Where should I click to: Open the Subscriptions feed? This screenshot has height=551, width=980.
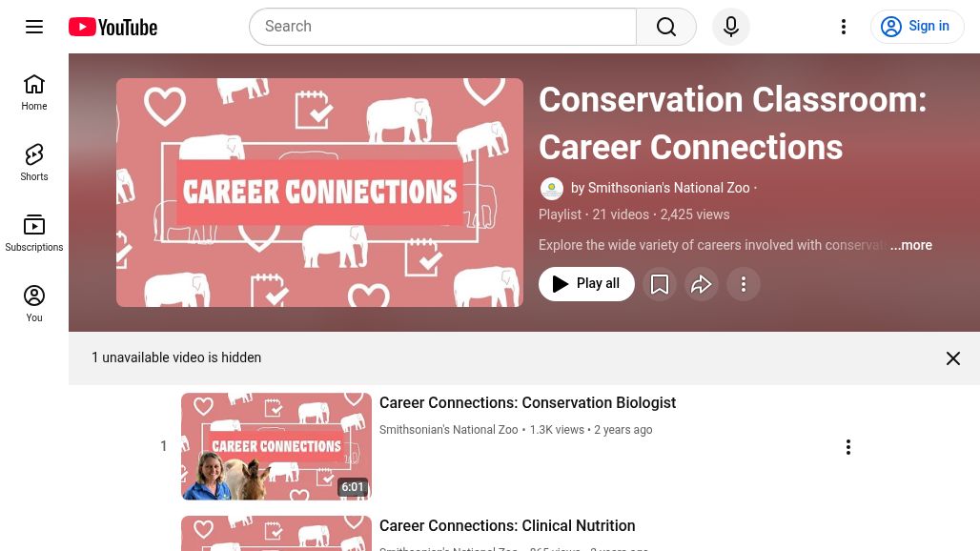point(34,233)
